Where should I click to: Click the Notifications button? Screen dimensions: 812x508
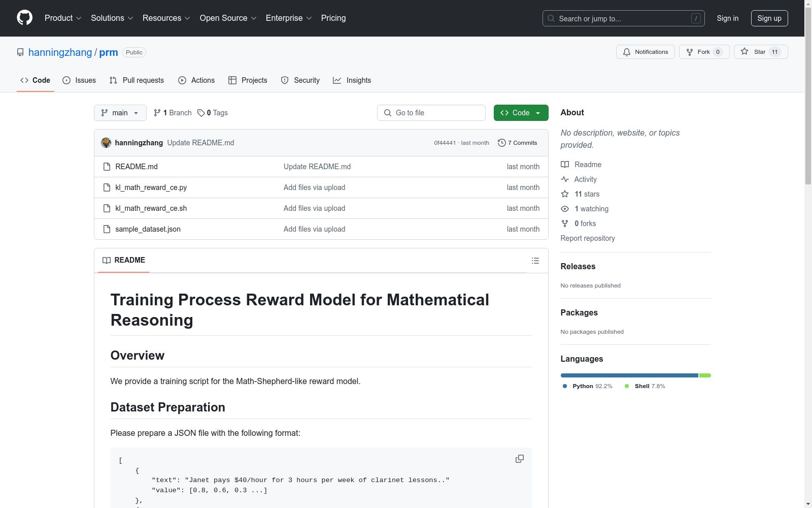pos(646,52)
